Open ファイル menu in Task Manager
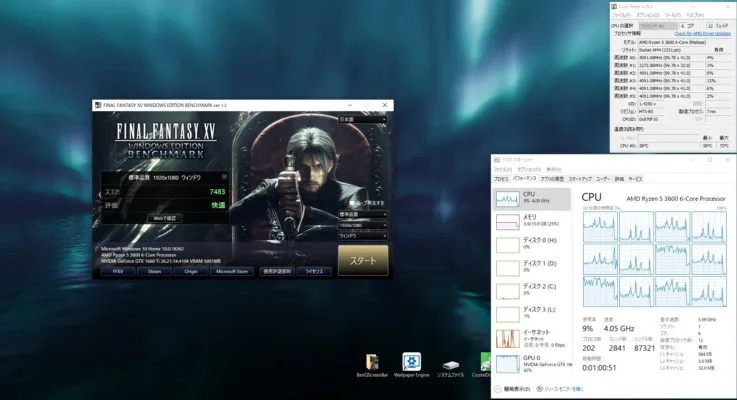737x400 pixels. [x=502, y=169]
